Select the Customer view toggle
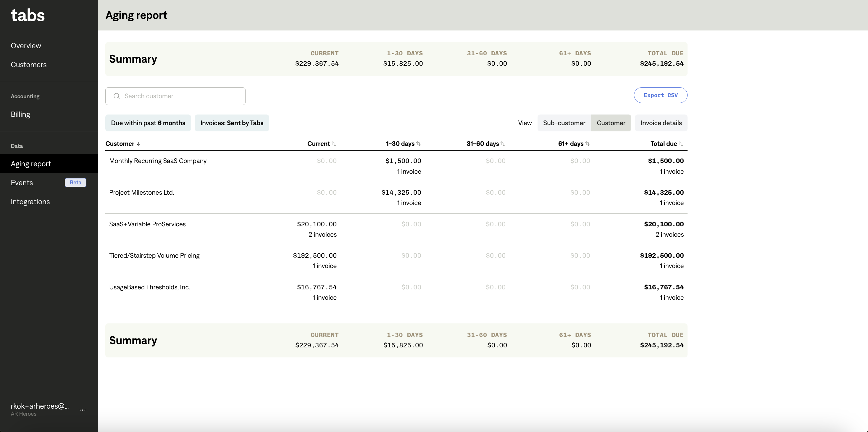Screen dimensions: 868x432 (x=611, y=123)
